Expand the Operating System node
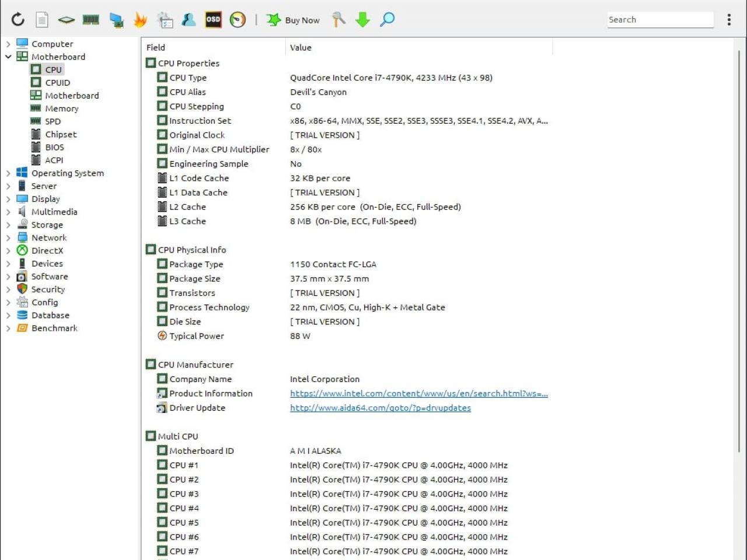The height and width of the screenshot is (560, 747). (8, 173)
